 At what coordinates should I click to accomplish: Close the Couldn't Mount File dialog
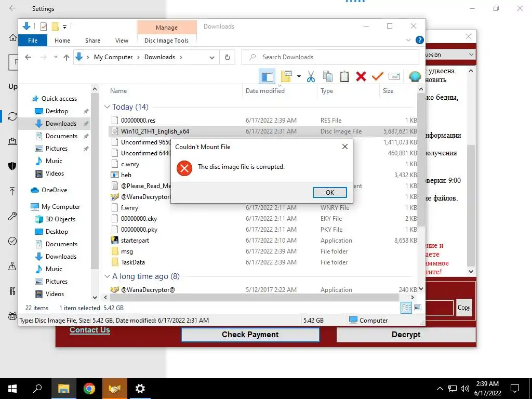coord(345,147)
